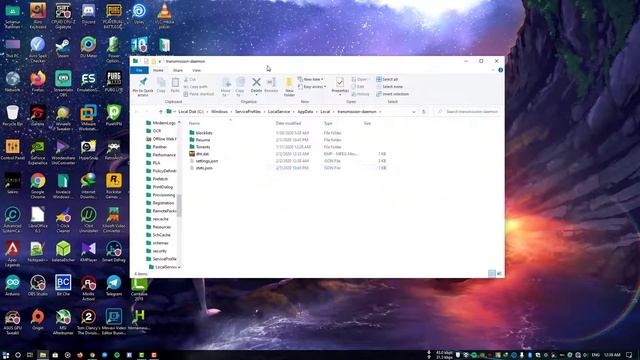Select the Uplay desktop icon

pyautogui.click(x=139, y=14)
